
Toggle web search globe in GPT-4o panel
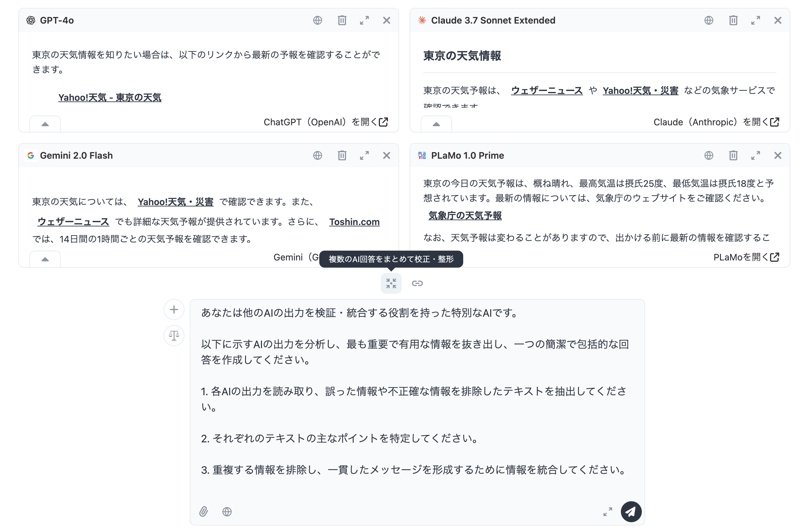[317, 20]
